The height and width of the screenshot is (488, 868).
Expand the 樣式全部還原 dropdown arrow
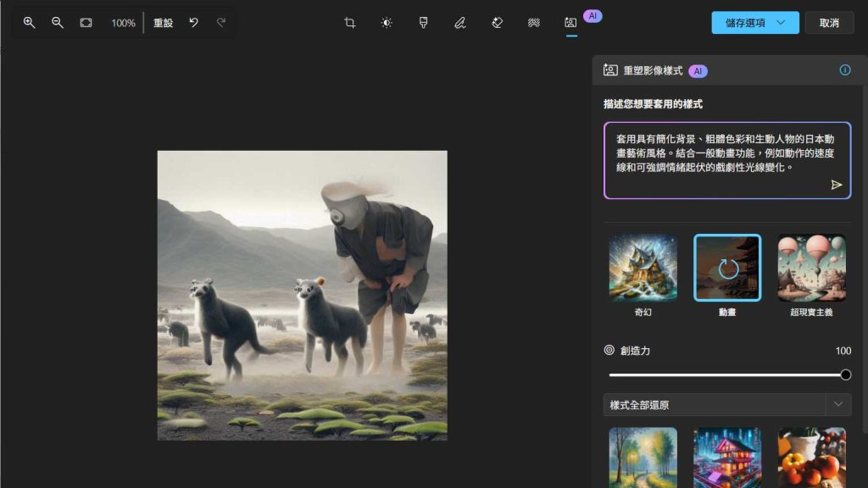coord(838,404)
